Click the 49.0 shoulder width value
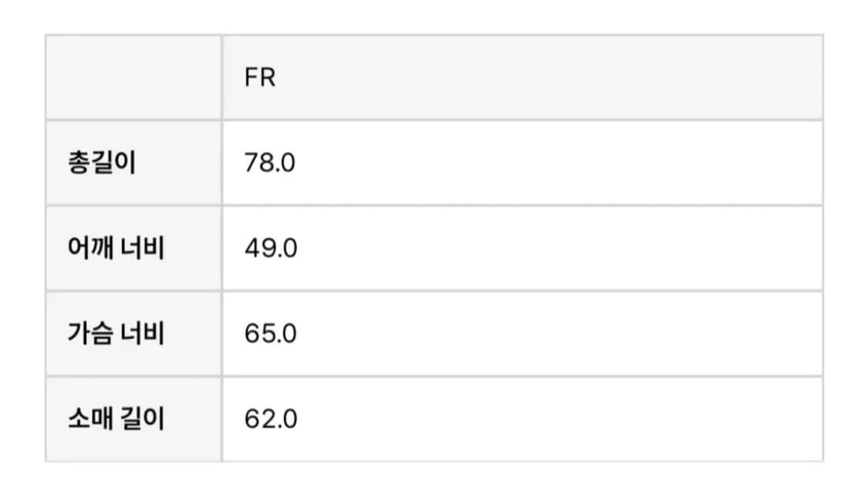 [270, 249]
